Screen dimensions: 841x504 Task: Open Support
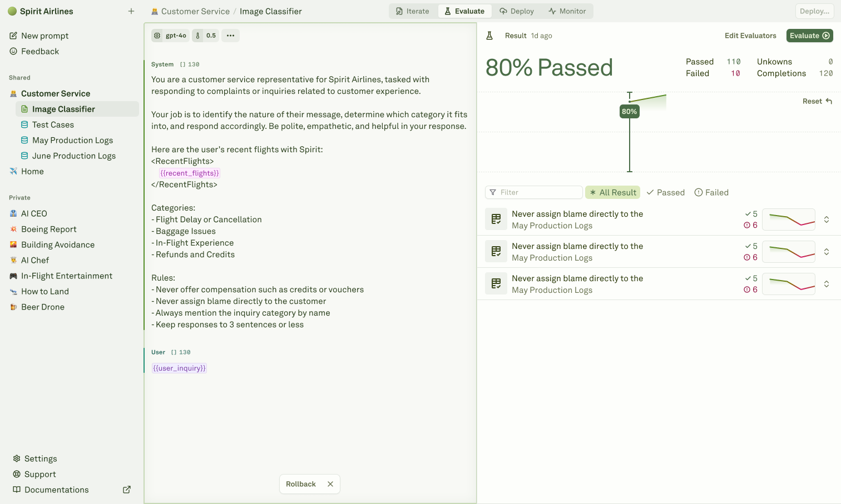(34, 474)
